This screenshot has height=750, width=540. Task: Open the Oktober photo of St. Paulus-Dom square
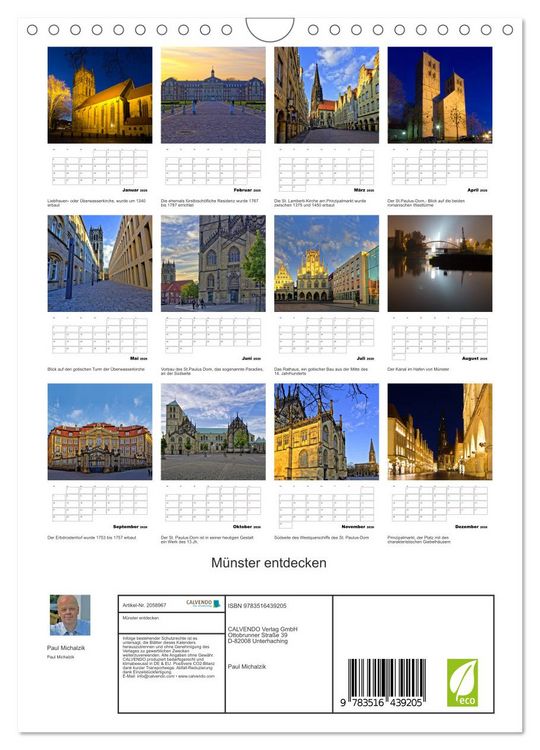coord(213,431)
